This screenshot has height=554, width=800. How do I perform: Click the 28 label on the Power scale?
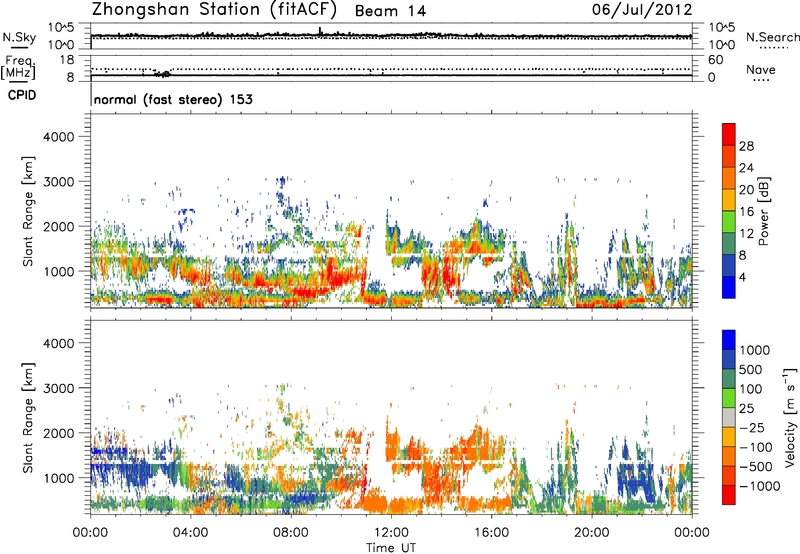pos(746,146)
